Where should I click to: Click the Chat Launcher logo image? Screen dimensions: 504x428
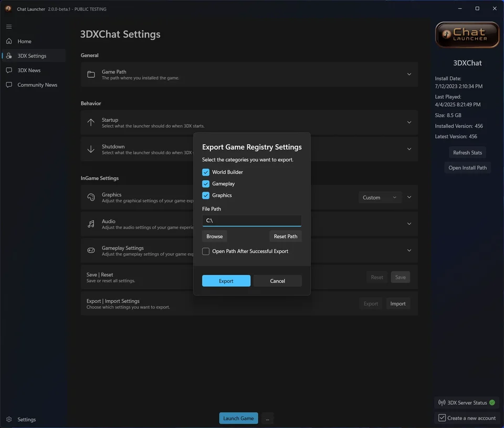(x=467, y=35)
